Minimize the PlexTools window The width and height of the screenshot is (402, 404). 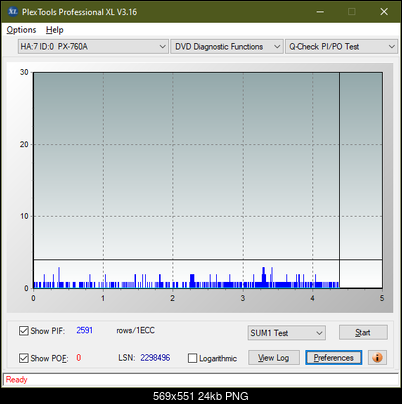(x=320, y=12)
